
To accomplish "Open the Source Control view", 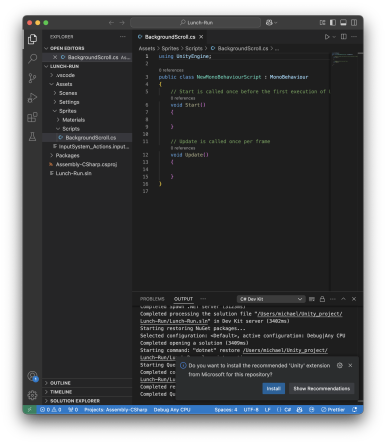I will [x=32, y=78].
